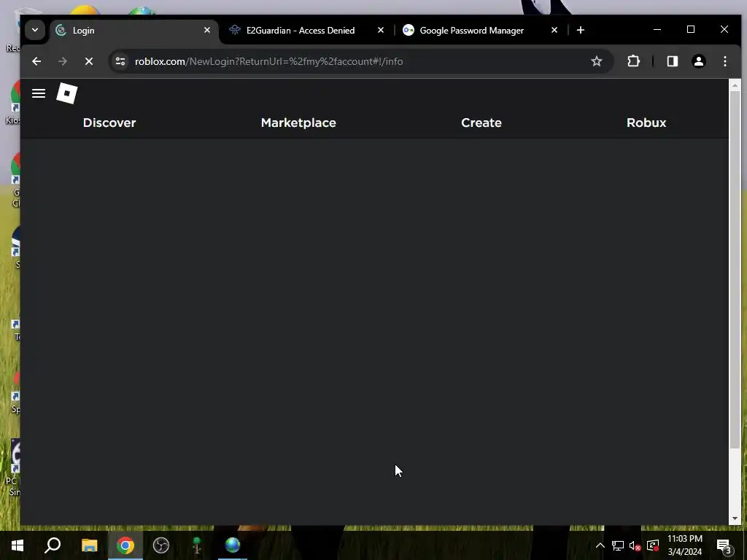
Task: Minimize the Chrome window
Action: pyautogui.click(x=657, y=29)
